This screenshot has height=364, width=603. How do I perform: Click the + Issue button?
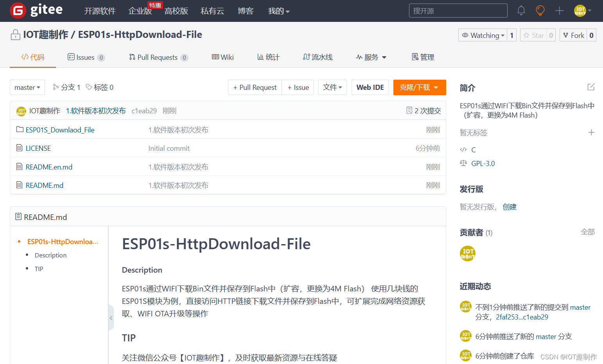coord(298,87)
